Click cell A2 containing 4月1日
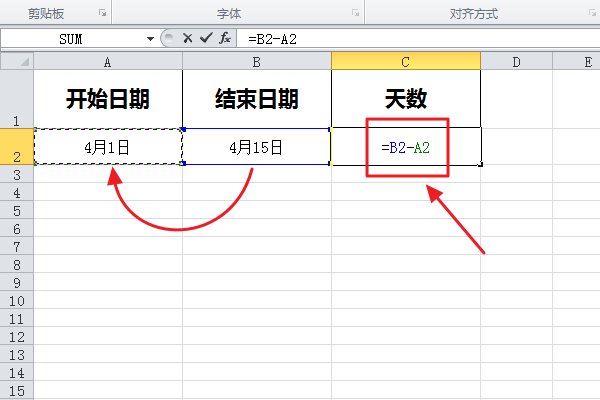 pyautogui.click(x=107, y=147)
